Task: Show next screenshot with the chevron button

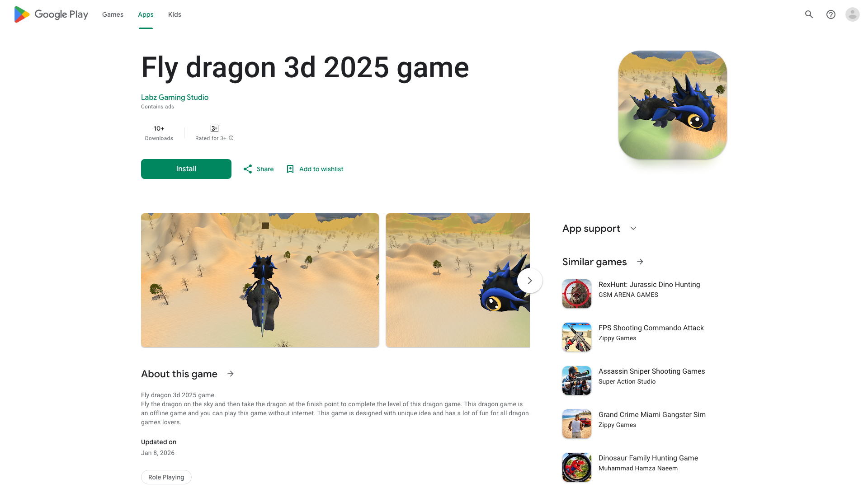Action: pos(529,281)
